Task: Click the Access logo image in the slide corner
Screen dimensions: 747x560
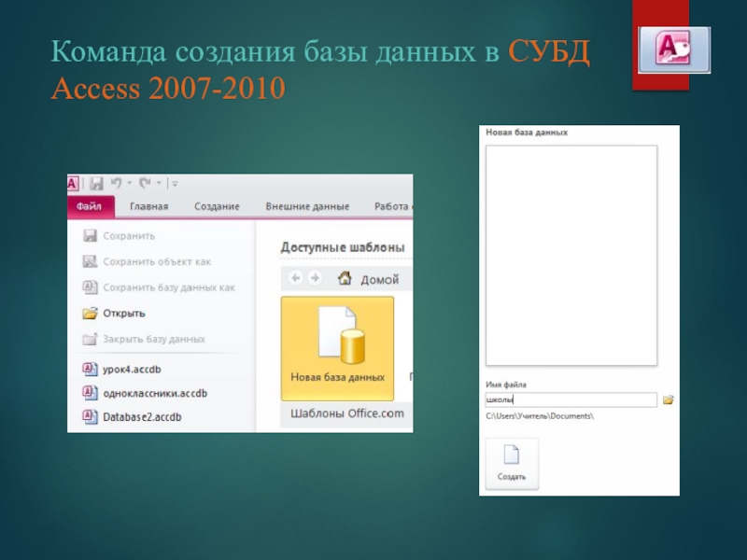Action: coord(674,50)
